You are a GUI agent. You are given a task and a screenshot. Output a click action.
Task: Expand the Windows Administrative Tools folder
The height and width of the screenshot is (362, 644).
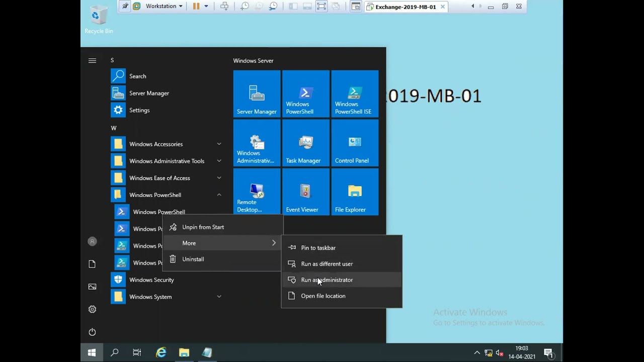point(166,161)
